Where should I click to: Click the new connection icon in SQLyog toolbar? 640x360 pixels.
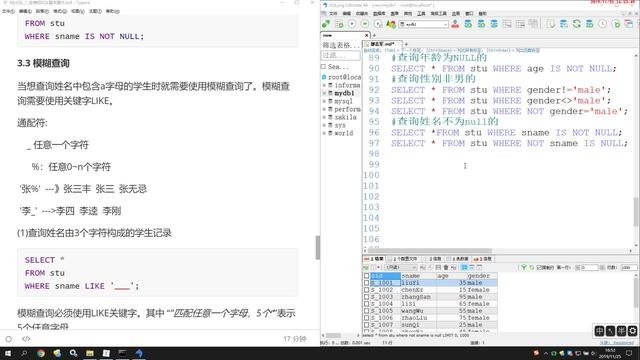click(326, 24)
